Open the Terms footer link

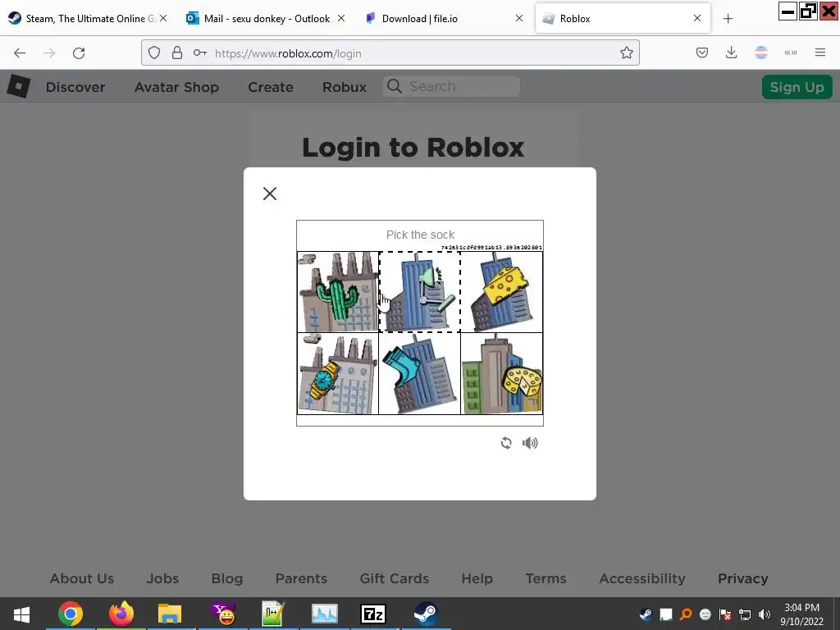pyautogui.click(x=546, y=578)
